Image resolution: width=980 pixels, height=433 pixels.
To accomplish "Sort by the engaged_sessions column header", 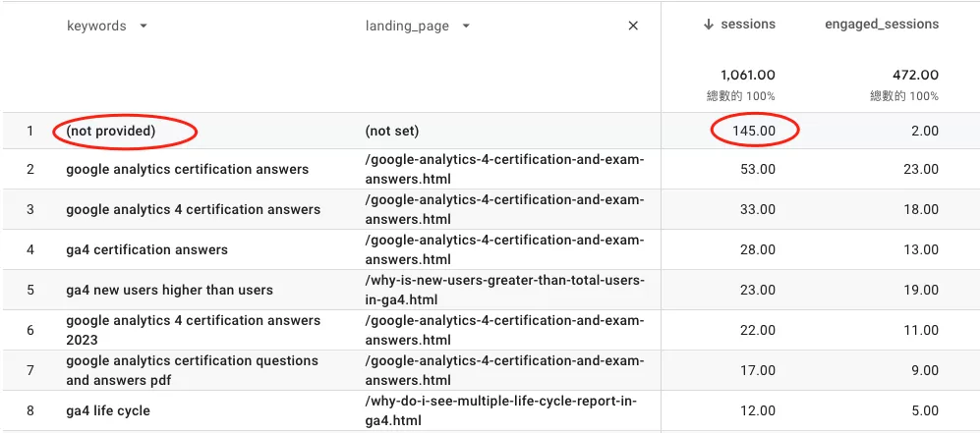I will 882,25.
